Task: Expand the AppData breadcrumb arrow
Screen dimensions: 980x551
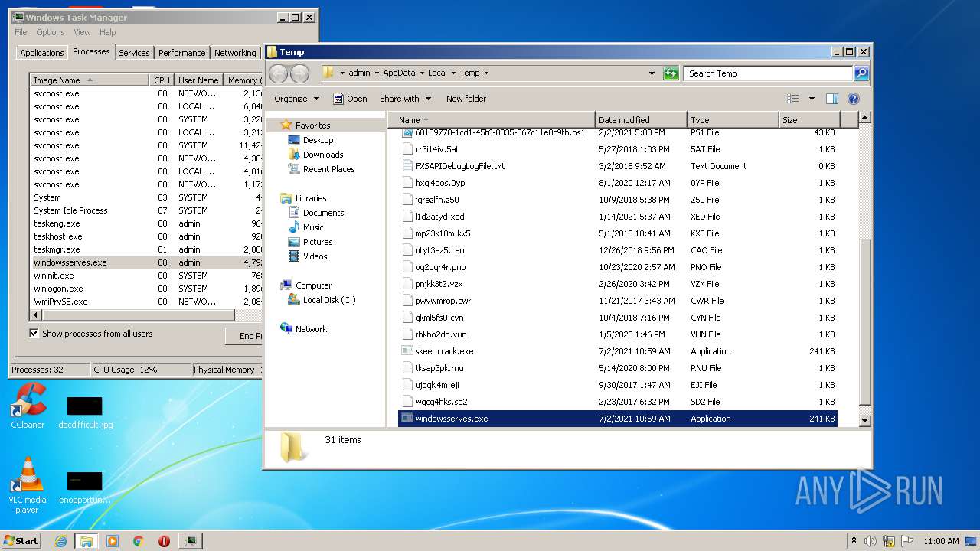Action: coord(421,73)
